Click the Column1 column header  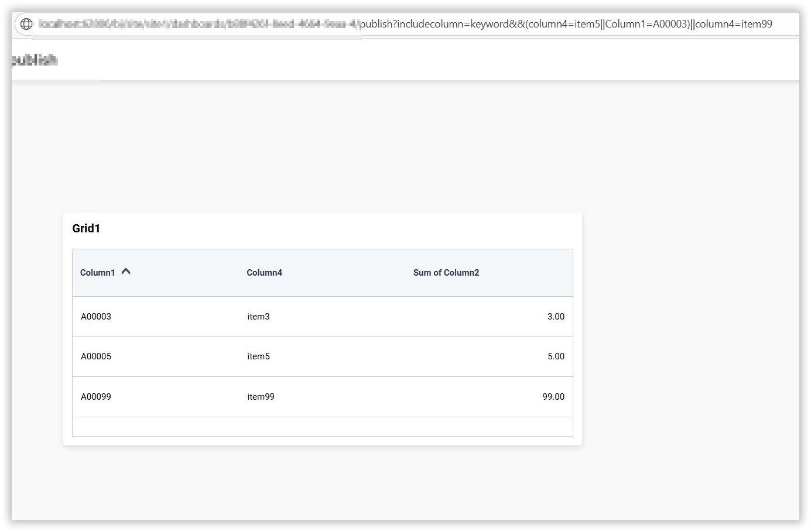coord(98,273)
